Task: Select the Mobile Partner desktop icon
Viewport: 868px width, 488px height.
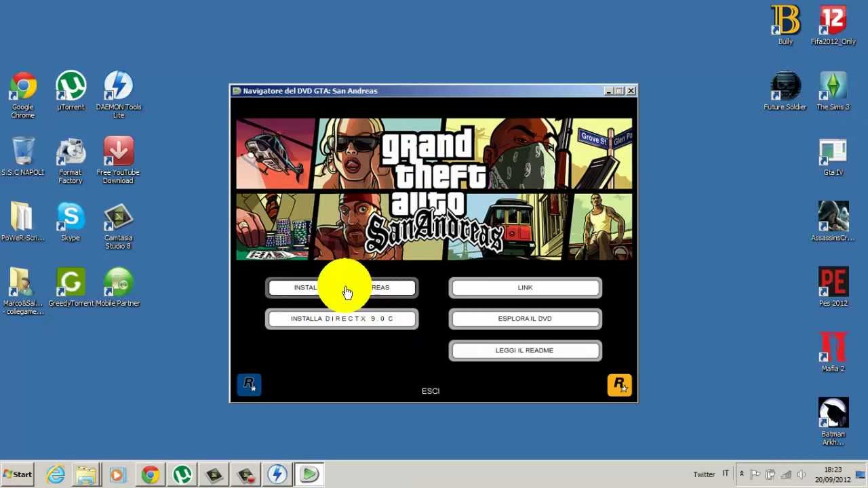Action: [118, 287]
